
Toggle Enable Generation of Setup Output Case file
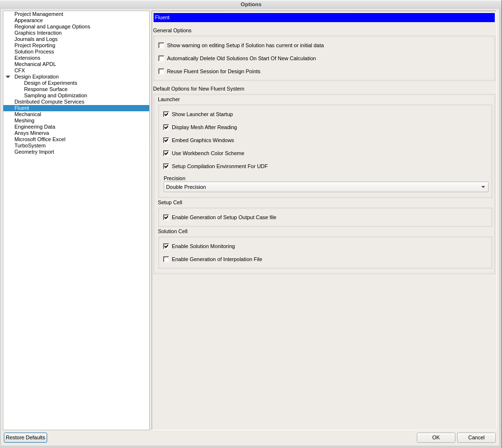[x=166, y=217]
